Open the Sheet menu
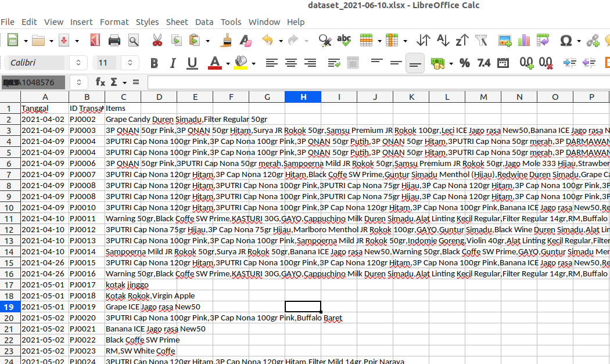This screenshot has height=364, width=610. (177, 22)
